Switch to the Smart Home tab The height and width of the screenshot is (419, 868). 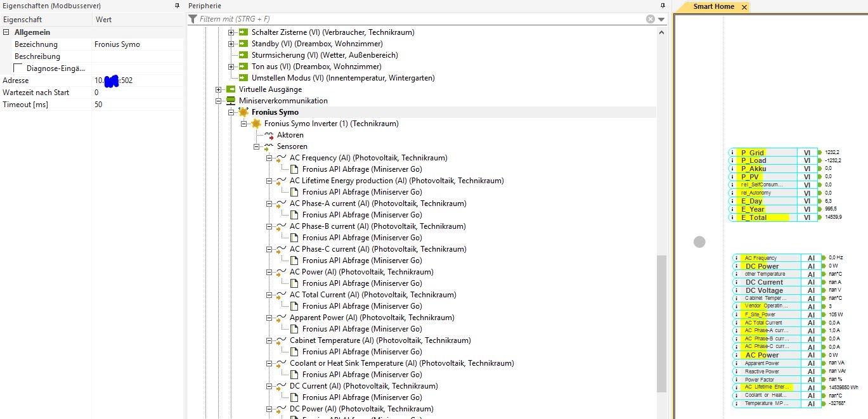tap(713, 7)
